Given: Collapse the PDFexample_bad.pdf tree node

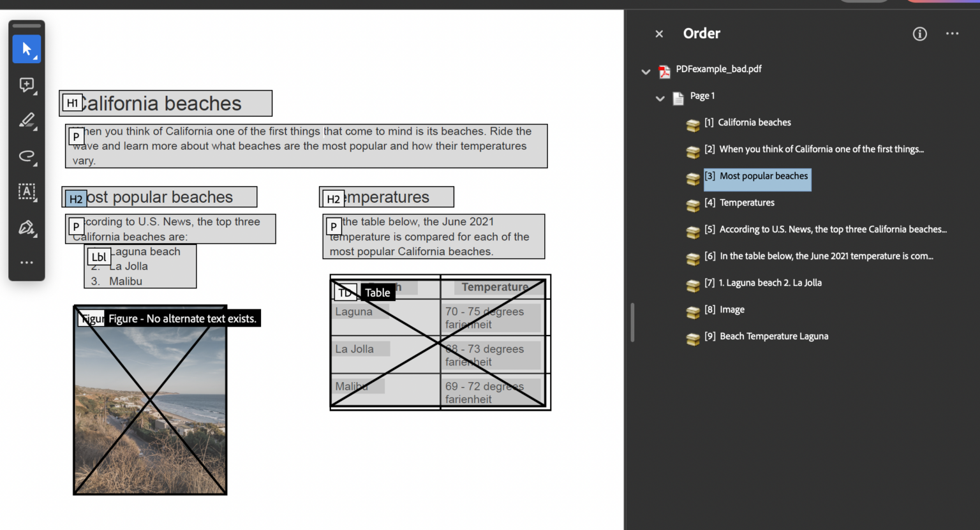Looking at the screenshot, I should tap(645, 72).
